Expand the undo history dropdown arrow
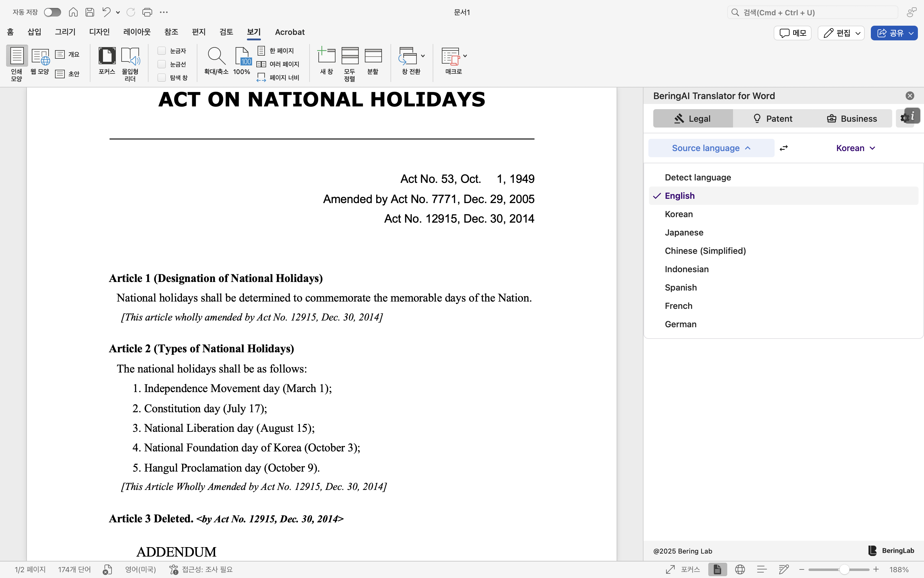The width and height of the screenshot is (924, 578). point(118,13)
